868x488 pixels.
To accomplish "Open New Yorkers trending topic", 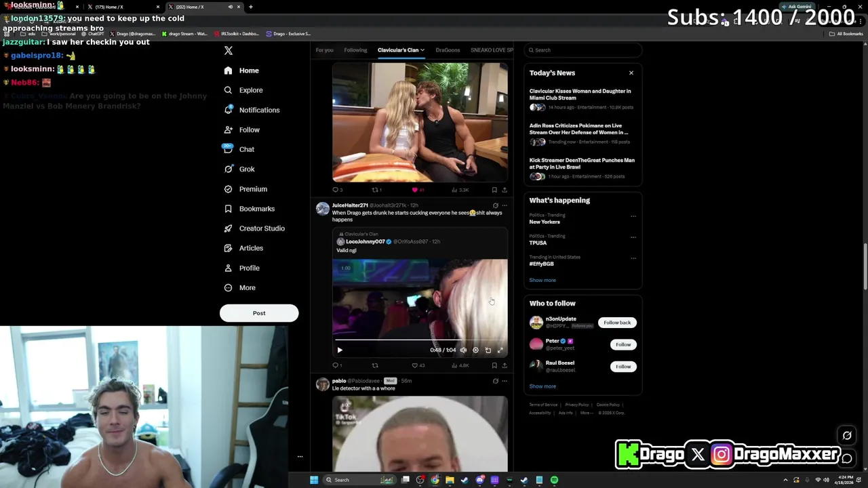I will [545, 222].
